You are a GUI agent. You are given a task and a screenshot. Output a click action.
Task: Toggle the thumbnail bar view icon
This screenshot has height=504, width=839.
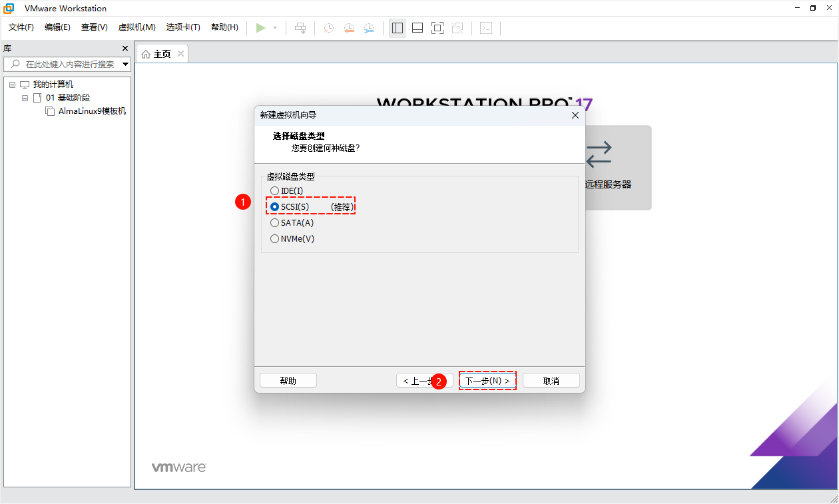[x=418, y=27]
